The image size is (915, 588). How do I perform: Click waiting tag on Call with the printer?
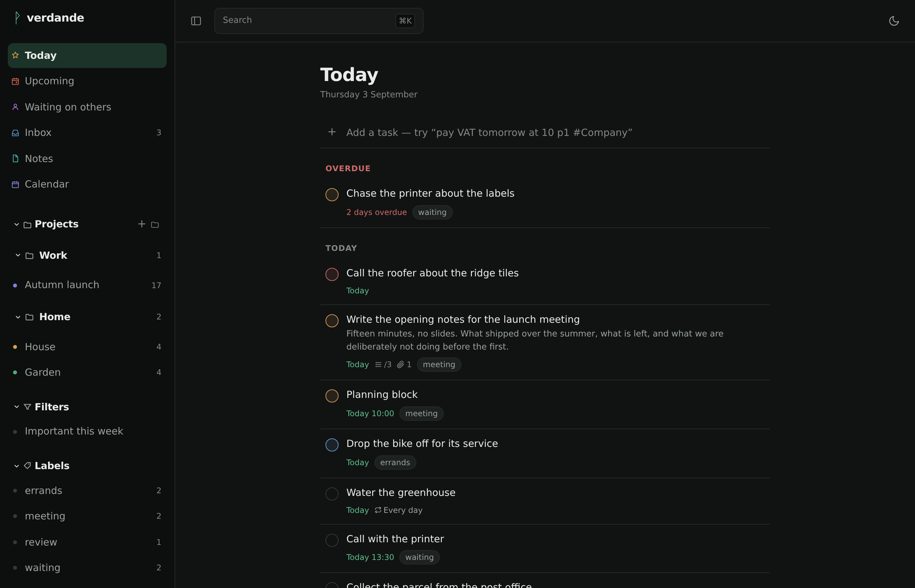tap(419, 557)
